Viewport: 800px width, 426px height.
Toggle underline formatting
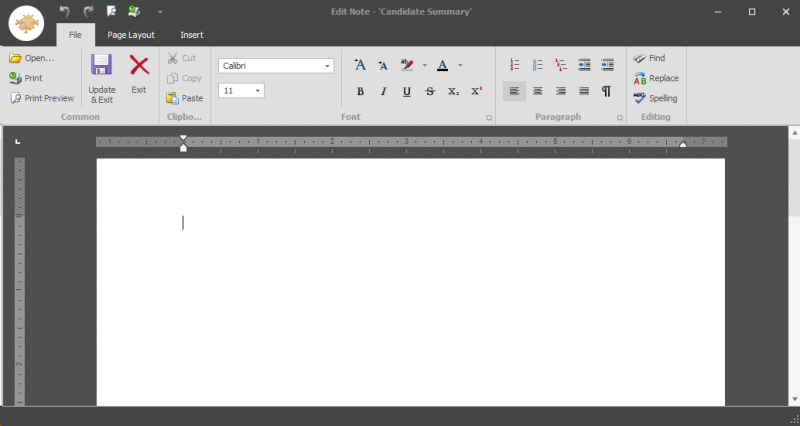click(x=406, y=91)
